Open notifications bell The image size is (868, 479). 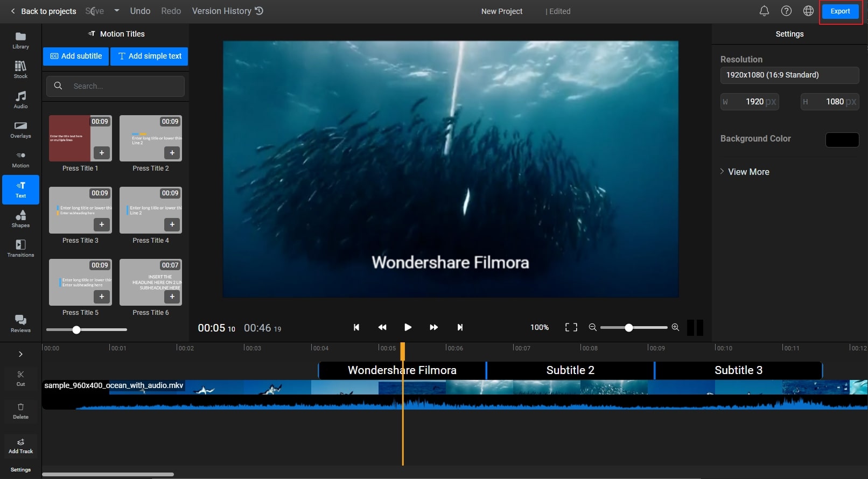point(764,11)
